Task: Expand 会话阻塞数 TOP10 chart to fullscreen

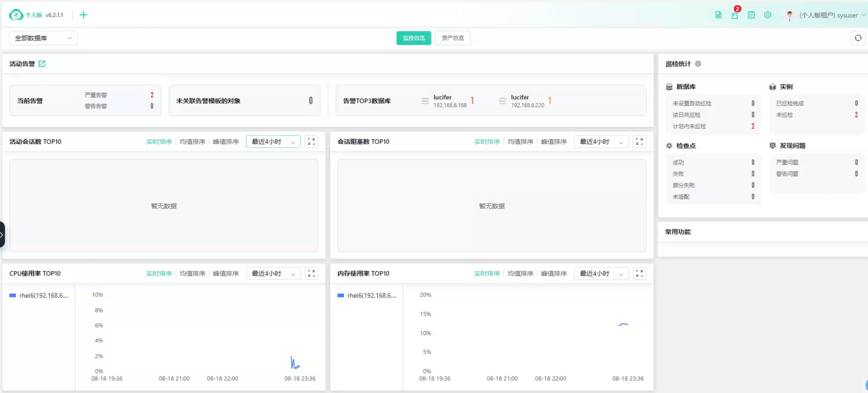Action: point(639,142)
